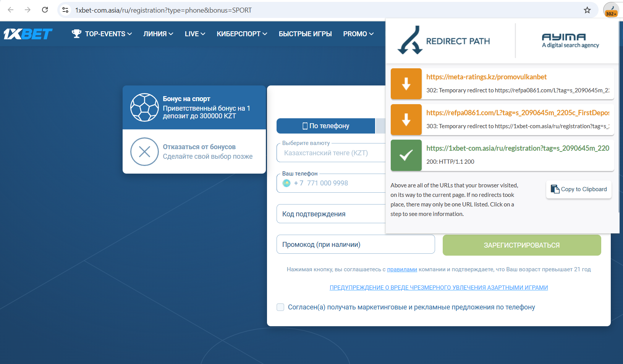Click Copy to Clipboard button
Viewport: 623px width, 364px height.
[579, 189]
